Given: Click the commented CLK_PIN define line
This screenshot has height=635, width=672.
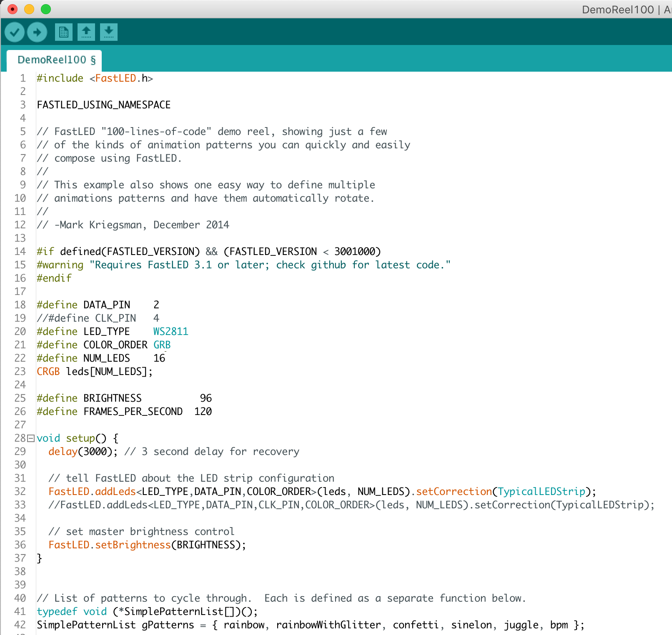Looking at the screenshot, I should click(x=98, y=318).
